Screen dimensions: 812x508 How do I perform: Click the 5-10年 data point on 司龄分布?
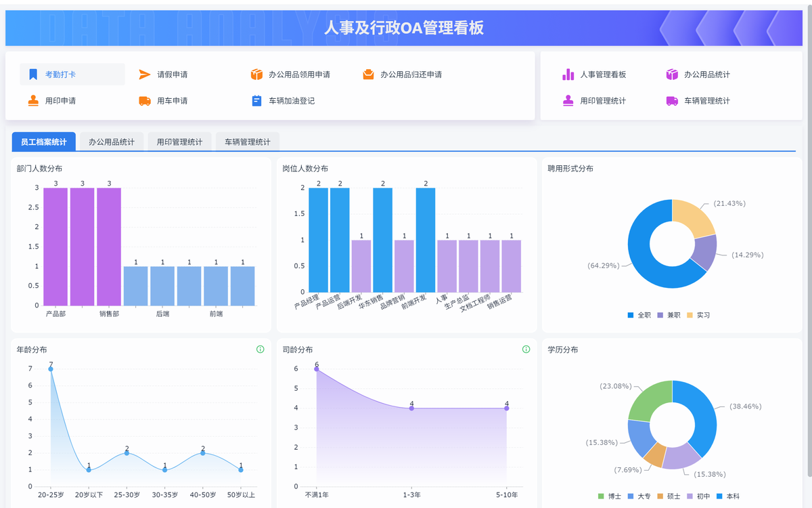click(506, 408)
